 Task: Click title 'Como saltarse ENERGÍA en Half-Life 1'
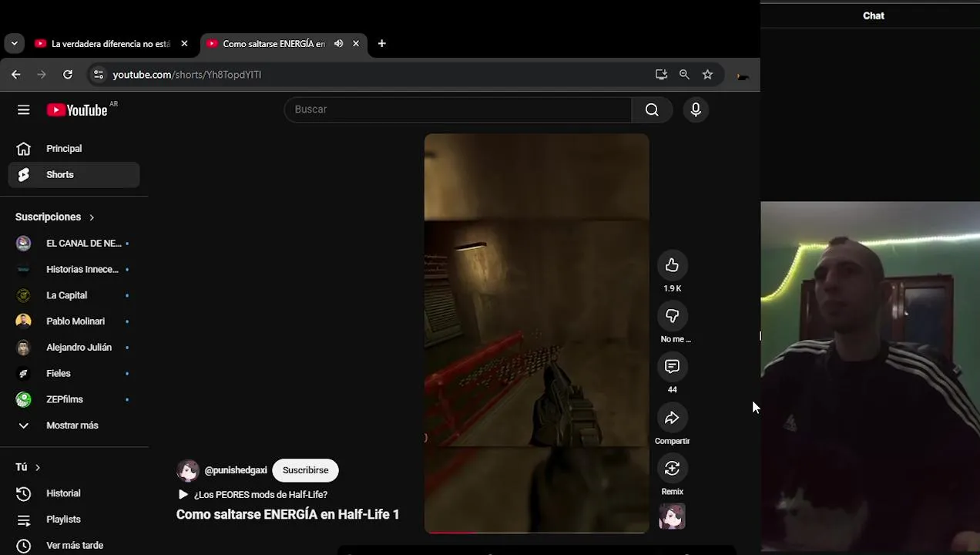pyautogui.click(x=288, y=515)
